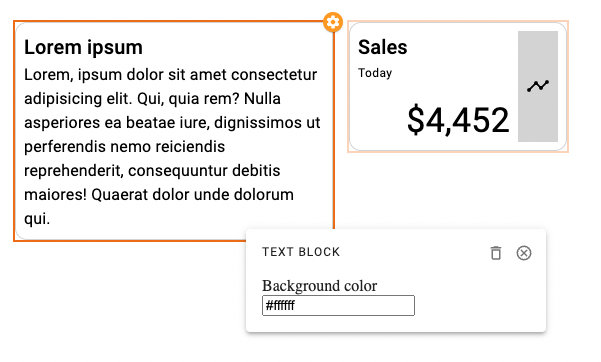Focus the Background color #ffffff field

(338, 306)
